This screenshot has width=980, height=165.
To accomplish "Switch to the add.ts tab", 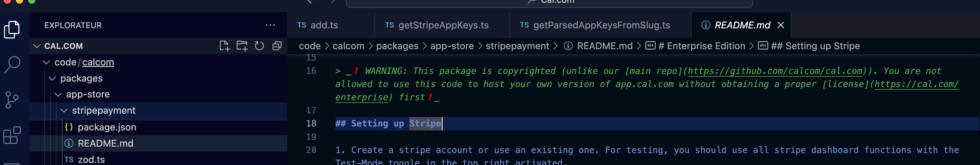I will coord(331,25).
